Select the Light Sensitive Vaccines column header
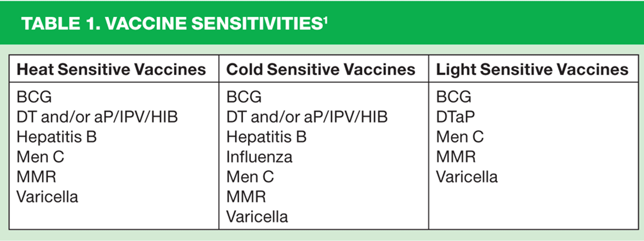This screenshot has height=241, width=644. click(x=532, y=69)
